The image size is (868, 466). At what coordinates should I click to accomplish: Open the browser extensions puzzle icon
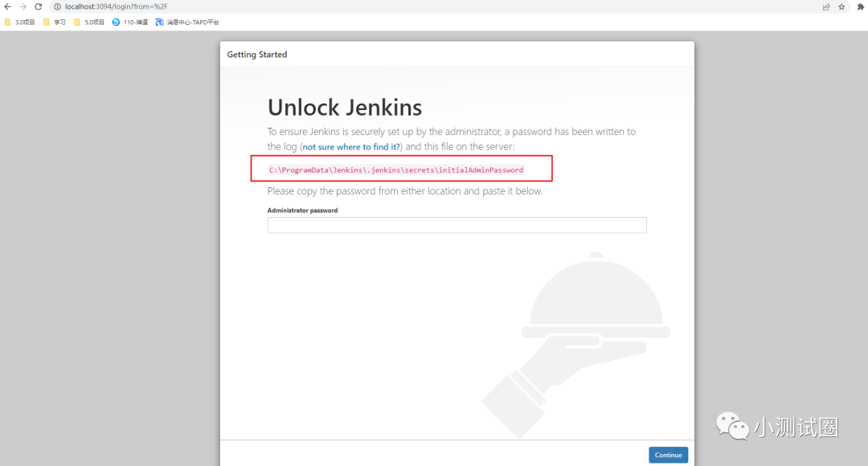tap(860, 6)
